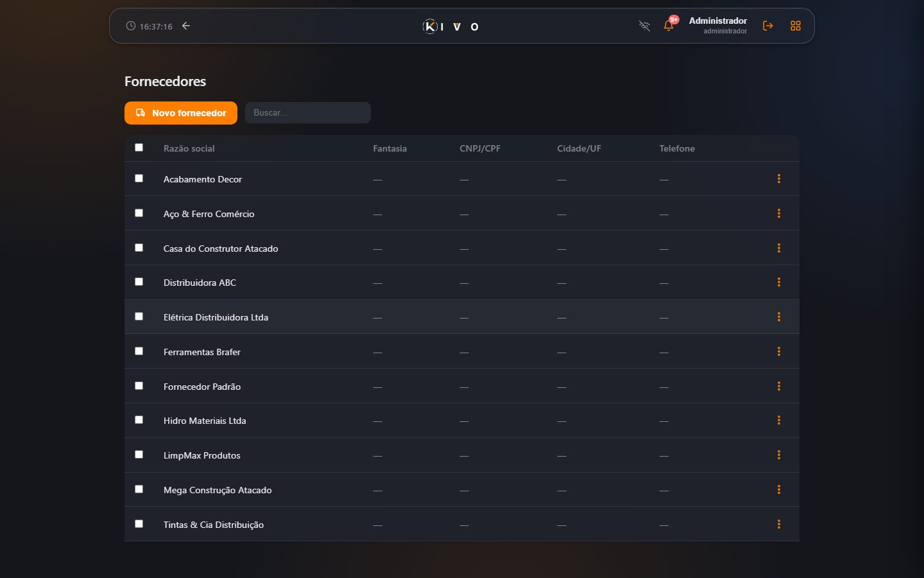Click the Administrador user profile
This screenshot has width=924, height=578.
click(717, 26)
